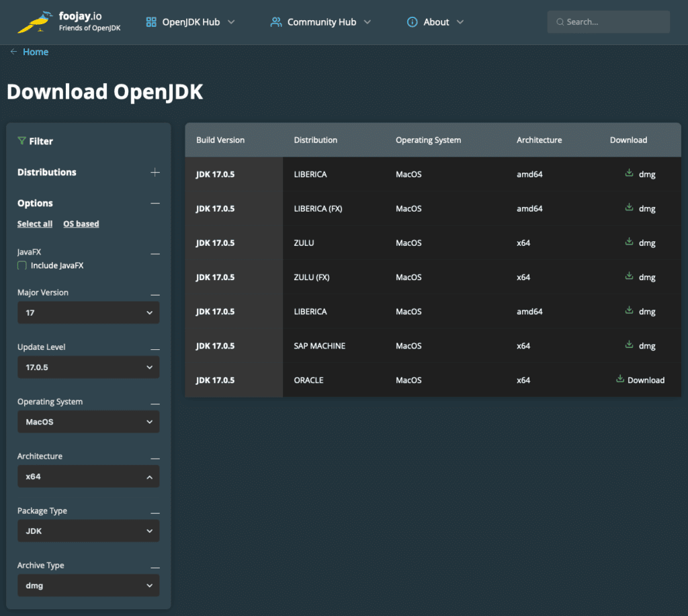Image resolution: width=688 pixels, height=616 pixels.
Task: Collapse the Operating System group
Action: pos(155,404)
